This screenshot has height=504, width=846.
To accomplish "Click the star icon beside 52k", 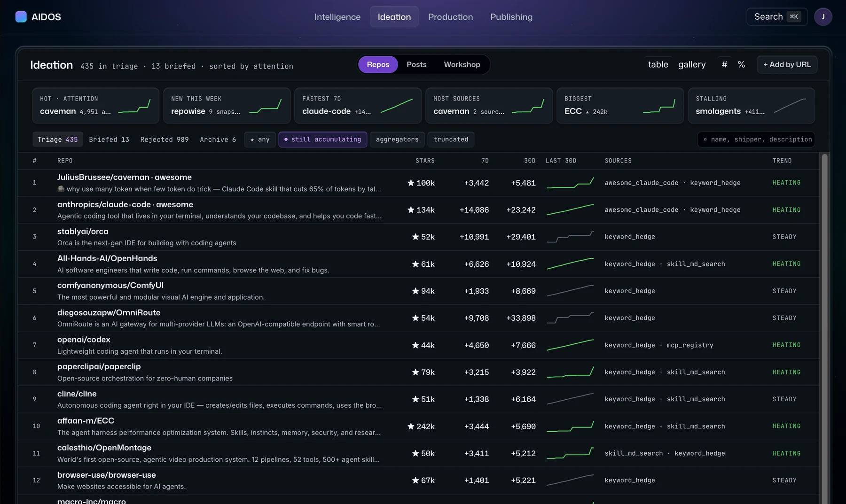I will tap(415, 237).
